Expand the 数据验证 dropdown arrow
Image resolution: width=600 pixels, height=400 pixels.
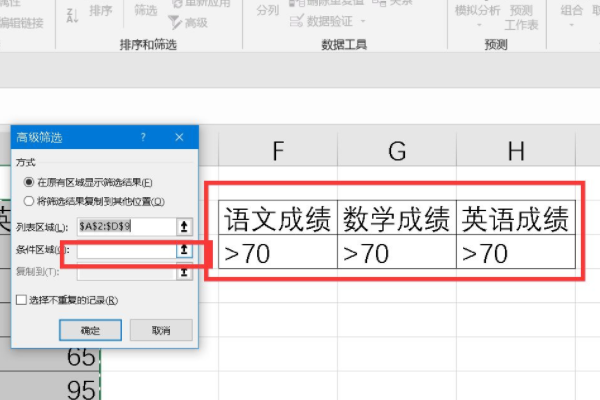pos(363,21)
